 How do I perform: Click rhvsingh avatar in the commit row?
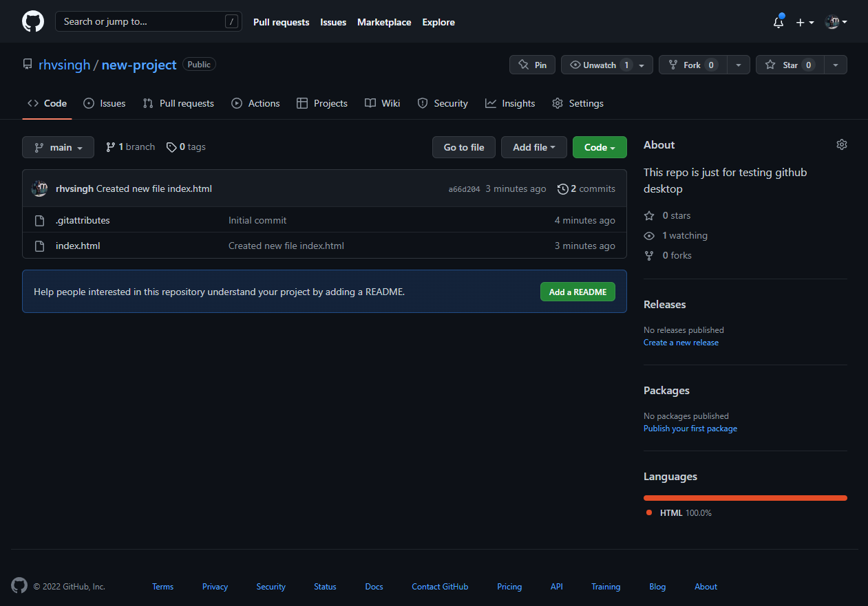[39, 188]
